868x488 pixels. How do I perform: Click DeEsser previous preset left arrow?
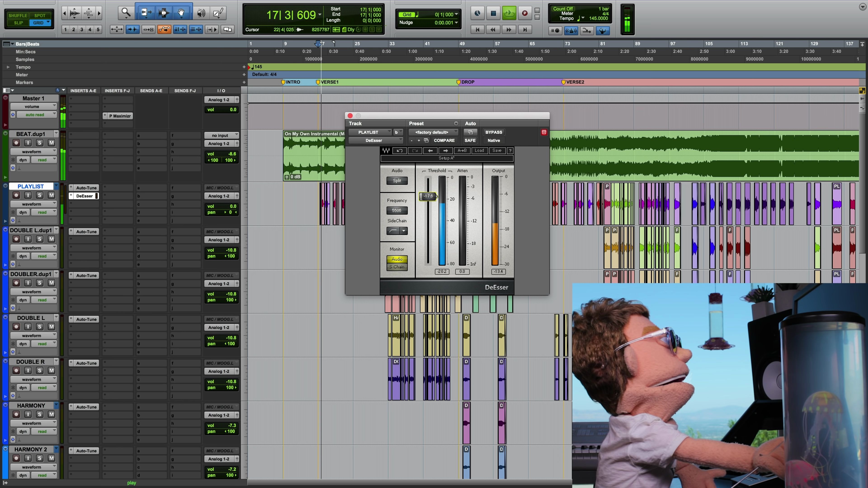(x=430, y=150)
